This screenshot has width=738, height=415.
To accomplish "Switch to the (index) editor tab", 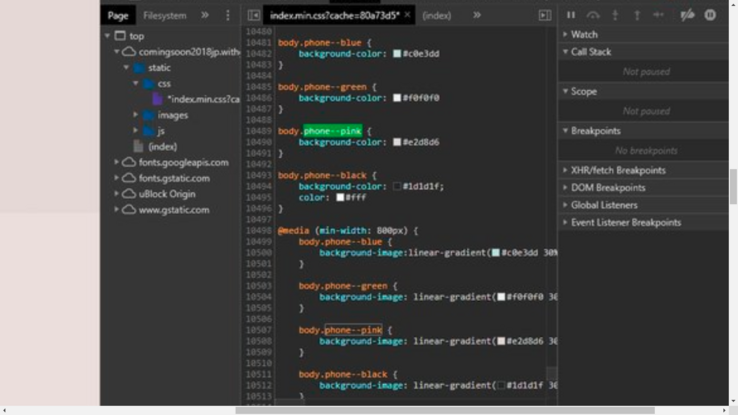I will [x=436, y=15].
